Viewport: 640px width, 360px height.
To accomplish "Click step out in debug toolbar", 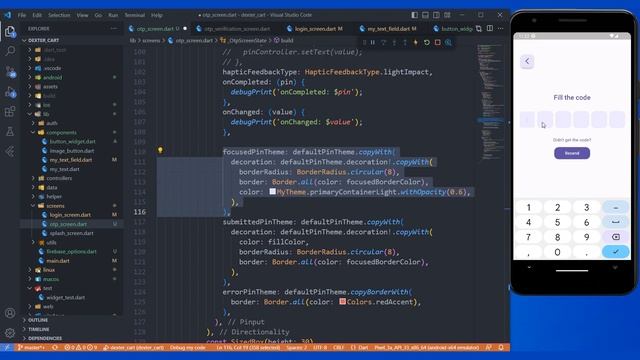I will (x=405, y=42).
